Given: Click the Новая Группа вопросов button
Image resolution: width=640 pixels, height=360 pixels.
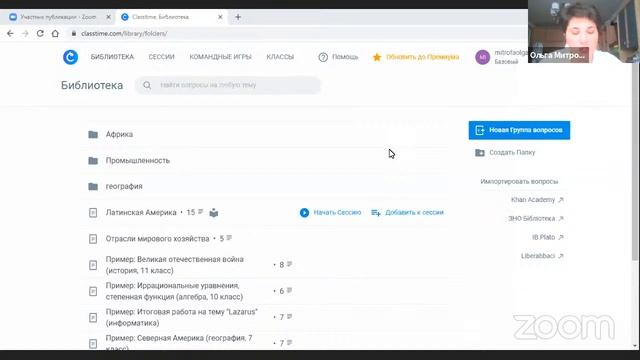Looking at the screenshot, I should coord(519,130).
